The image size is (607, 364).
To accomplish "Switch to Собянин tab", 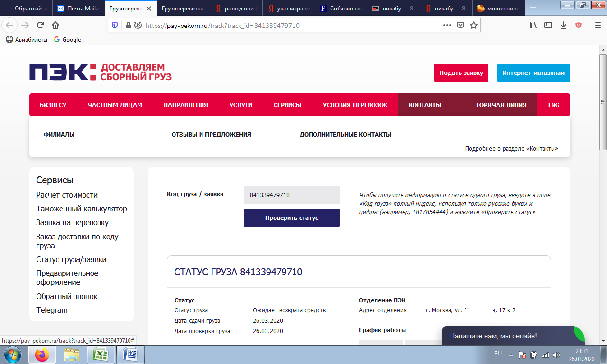I will (x=341, y=8).
